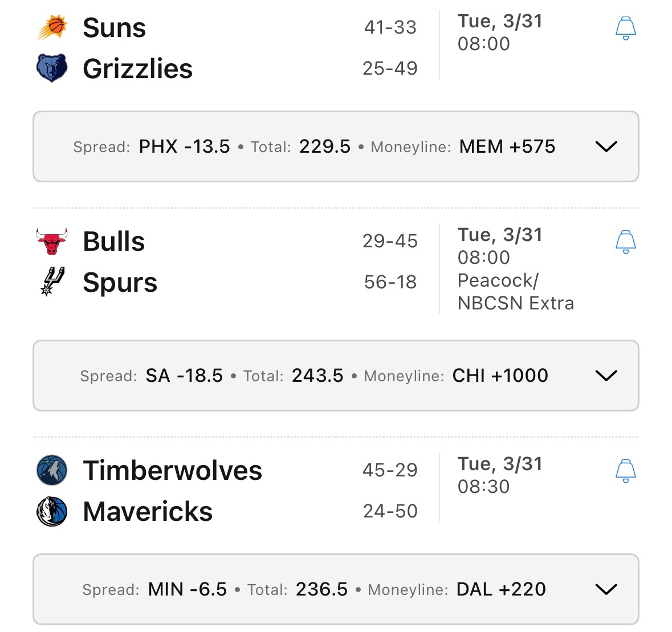Click the Bulls record 29-45
Screen dimensions: 672x632
390,240
